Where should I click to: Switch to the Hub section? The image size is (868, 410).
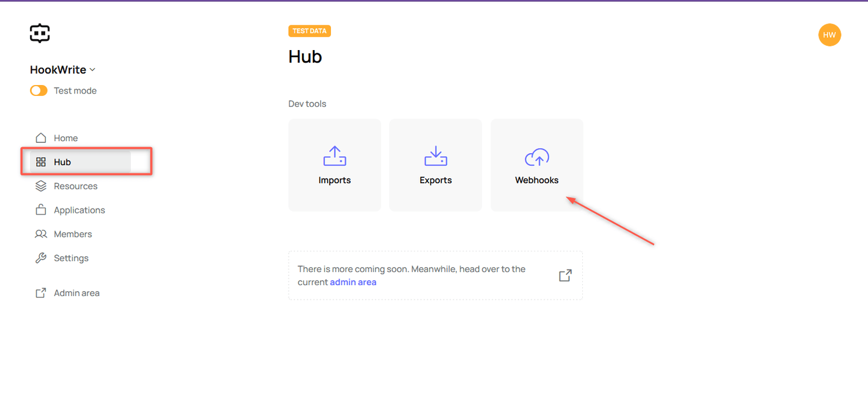coord(62,162)
